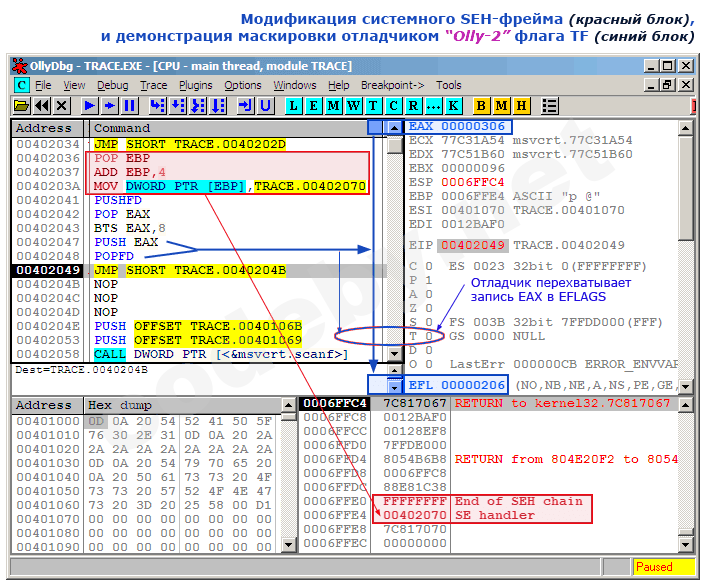
Task: Run current thread toolbar icon
Action: click(110, 106)
